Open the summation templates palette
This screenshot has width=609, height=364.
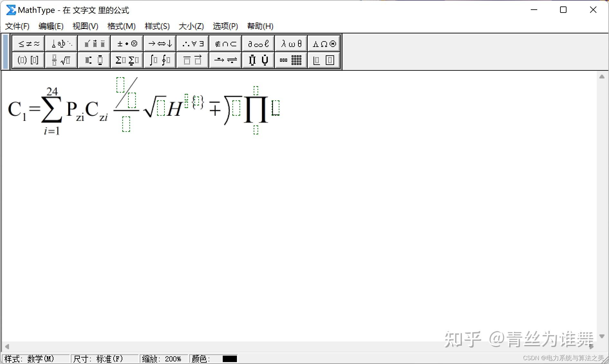pos(126,60)
